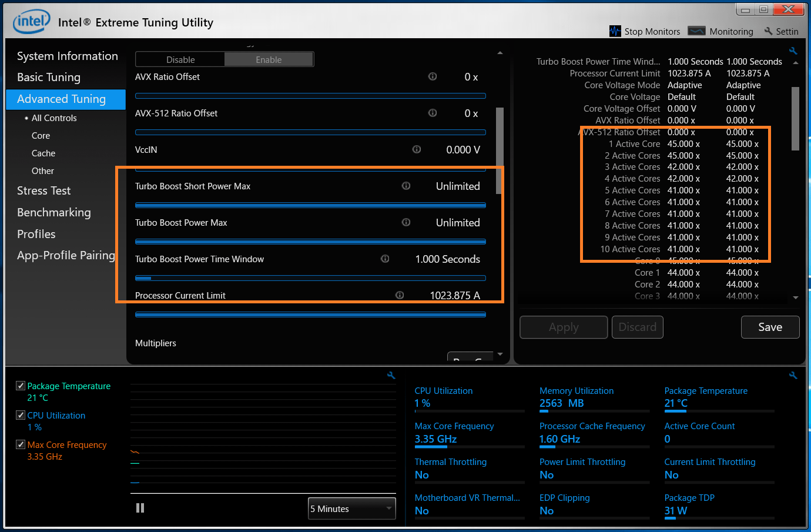Open the Monitoring view icon
Image resolution: width=811 pixels, height=532 pixels.
coord(696,31)
